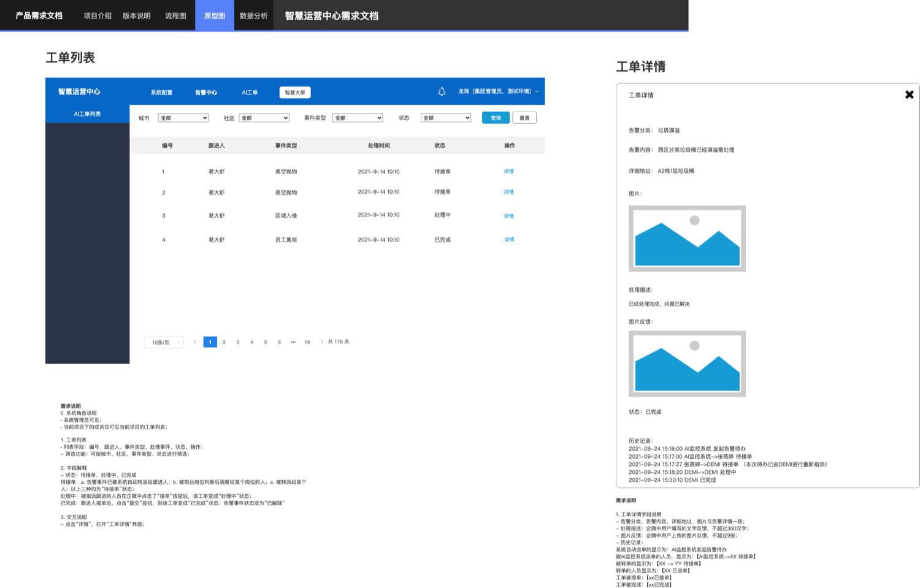Switch to the 项目介绍 tab
920x588 pixels.
pos(98,16)
